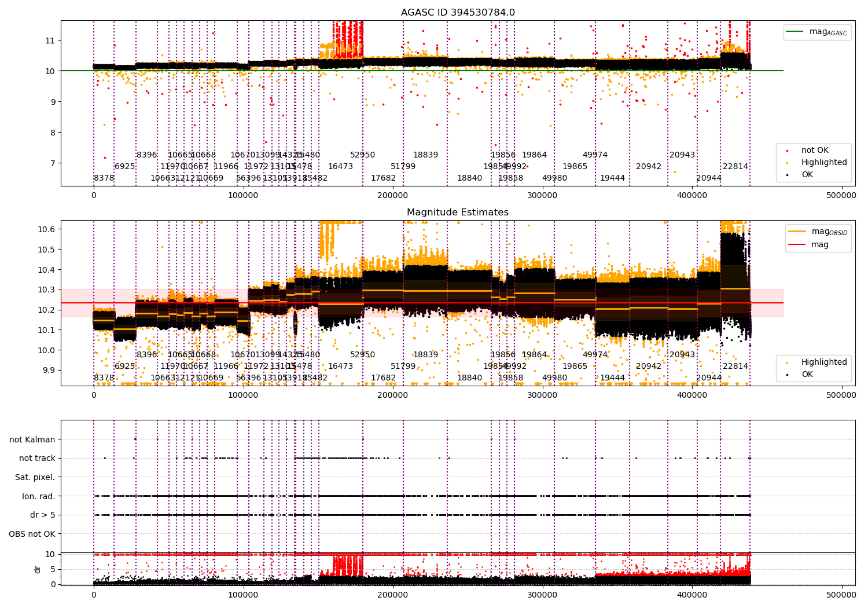Click y-axis tick '9.9' in Magnitude Estimates
The width and height of the screenshot is (868, 608).
tap(49, 371)
